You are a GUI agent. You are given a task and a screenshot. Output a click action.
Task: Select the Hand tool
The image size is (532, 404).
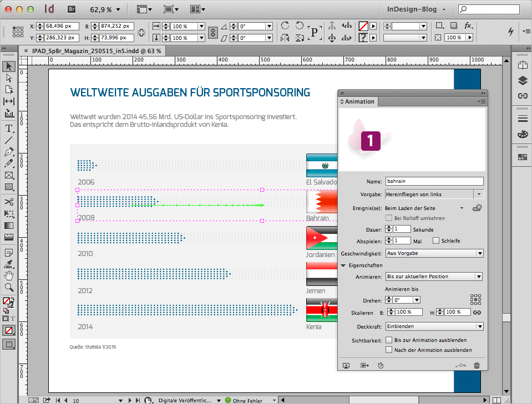[x=9, y=275]
